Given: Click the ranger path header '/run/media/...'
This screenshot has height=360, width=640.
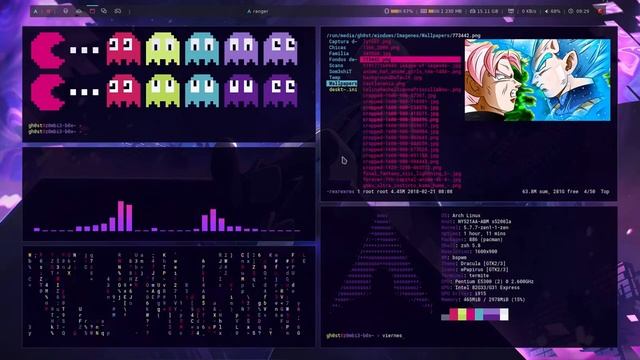Looking at the screenshot, I should coord(403,36).
